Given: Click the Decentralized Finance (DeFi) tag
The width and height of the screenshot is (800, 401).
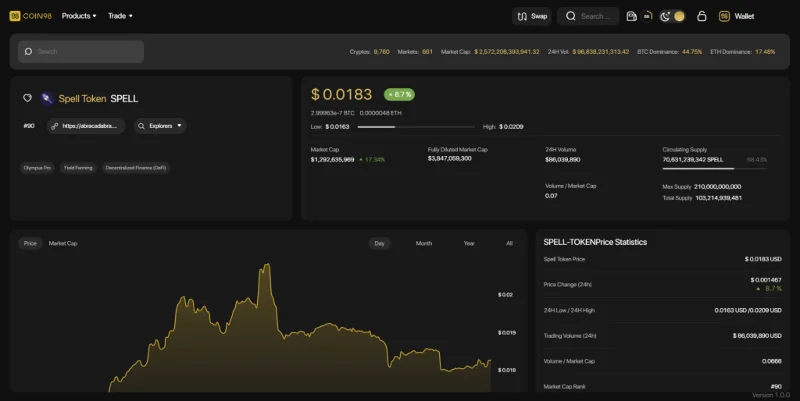Looking at the screenshot, I should [x=136, y=168].
